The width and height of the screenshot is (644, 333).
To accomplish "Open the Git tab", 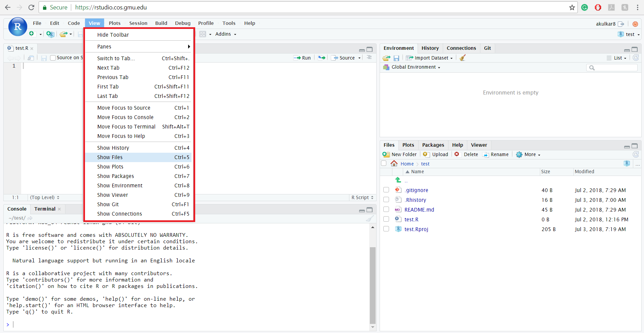I will [487, 48].
